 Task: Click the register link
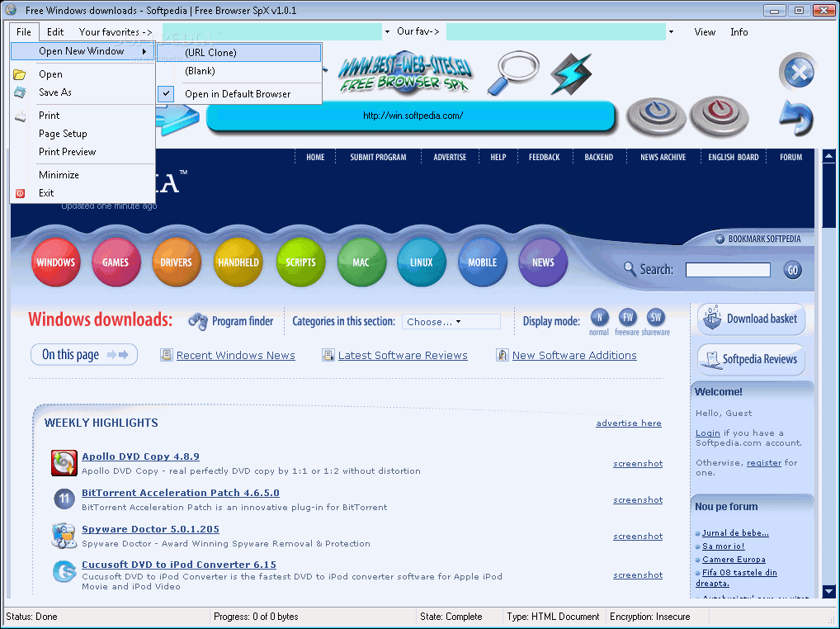(x=764, y=462)
